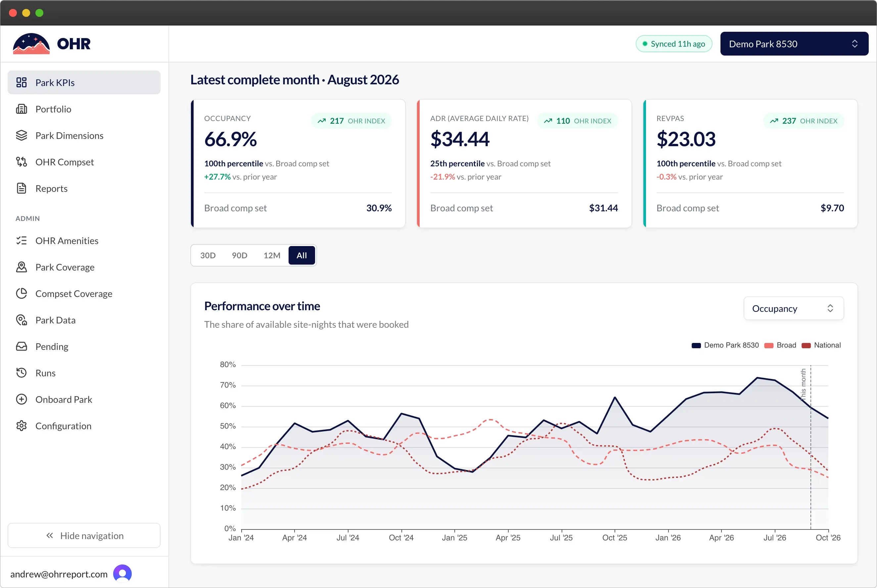The image size is (877, 588).
Task: Toggle the Broad series in legend
Action: pos(780,345)
